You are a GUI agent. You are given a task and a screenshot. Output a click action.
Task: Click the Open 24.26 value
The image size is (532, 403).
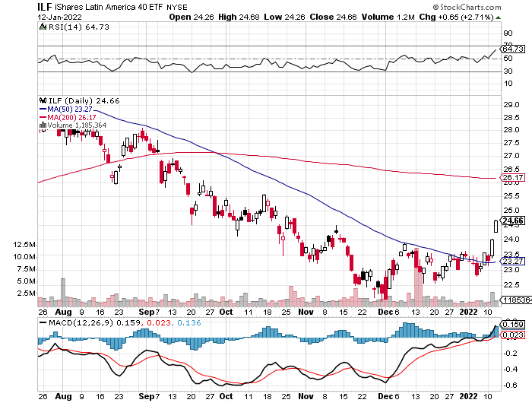pos(192,17)
